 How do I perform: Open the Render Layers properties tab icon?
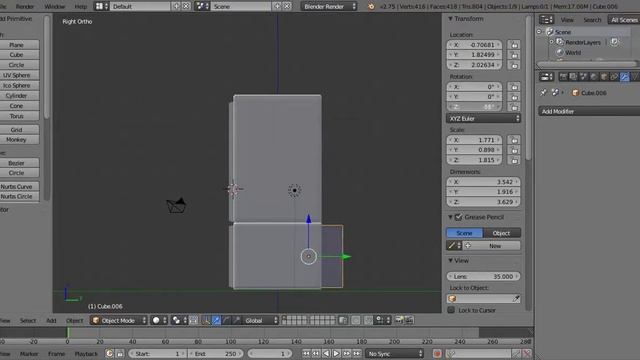573,77
